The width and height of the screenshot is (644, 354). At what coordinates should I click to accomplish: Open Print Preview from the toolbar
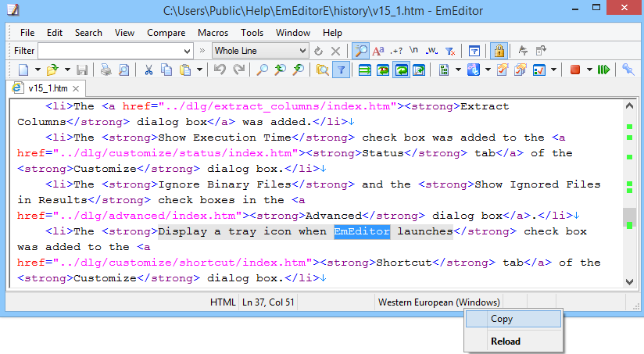pos(123,70)
